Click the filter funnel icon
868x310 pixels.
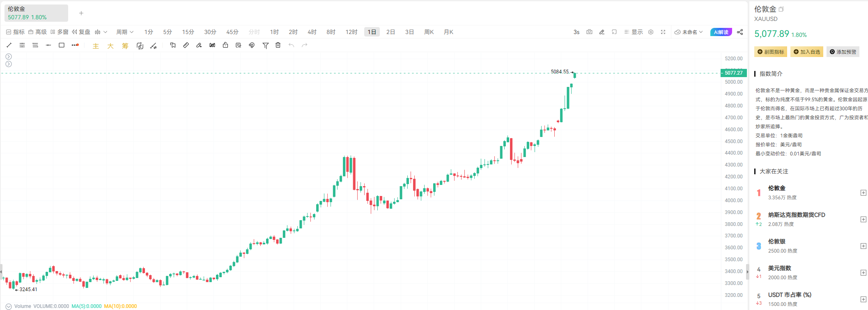[x=265, y=45]
